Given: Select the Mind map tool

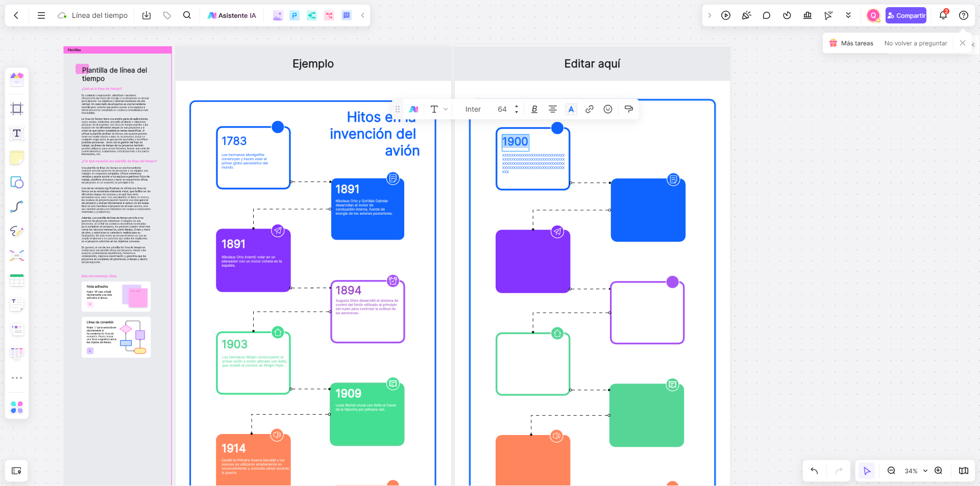Looking at the screenshot, I should coord(17,255).
